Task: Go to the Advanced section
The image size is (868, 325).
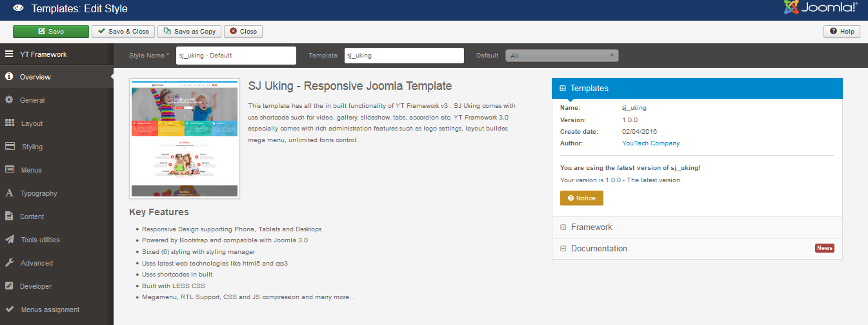Action: coord(57,263)
